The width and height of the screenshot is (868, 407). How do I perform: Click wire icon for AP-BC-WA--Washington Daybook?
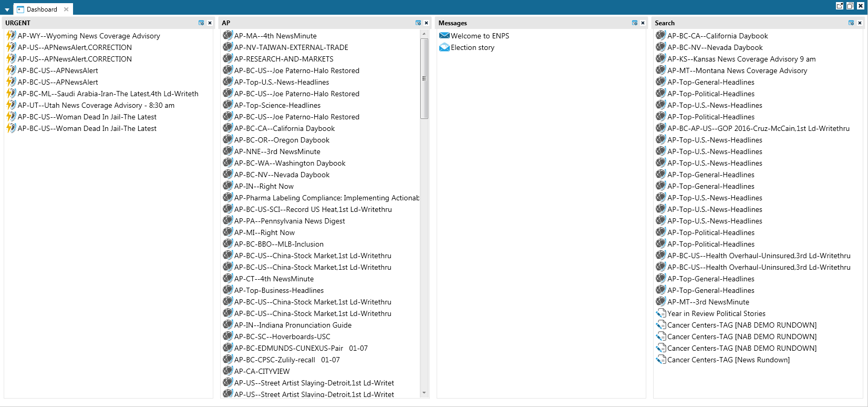(228, 162)
